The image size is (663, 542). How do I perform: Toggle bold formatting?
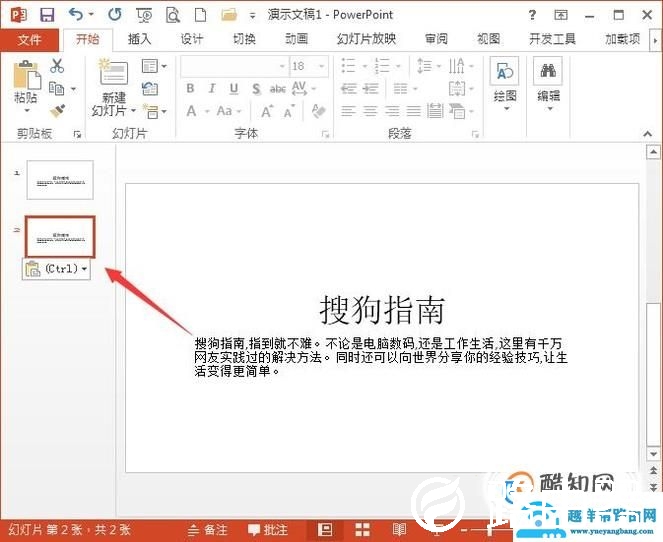(190, 88)
